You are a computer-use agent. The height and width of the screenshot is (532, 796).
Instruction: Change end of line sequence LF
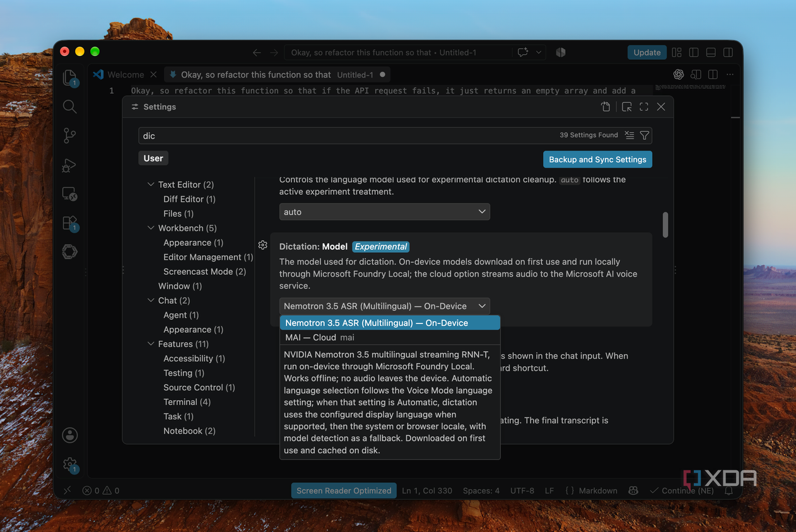pos(549,490)
